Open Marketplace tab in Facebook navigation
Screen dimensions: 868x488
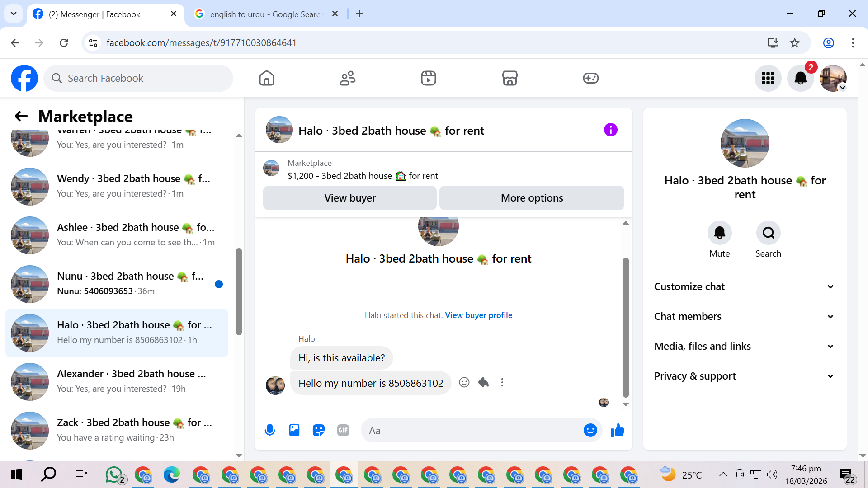509,78
